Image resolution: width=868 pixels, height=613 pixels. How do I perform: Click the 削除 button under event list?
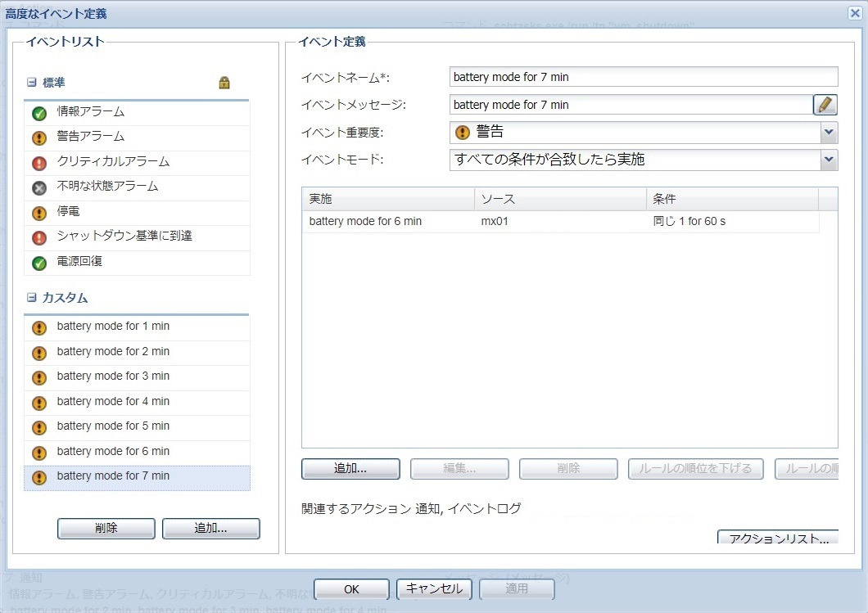point(106,529)
